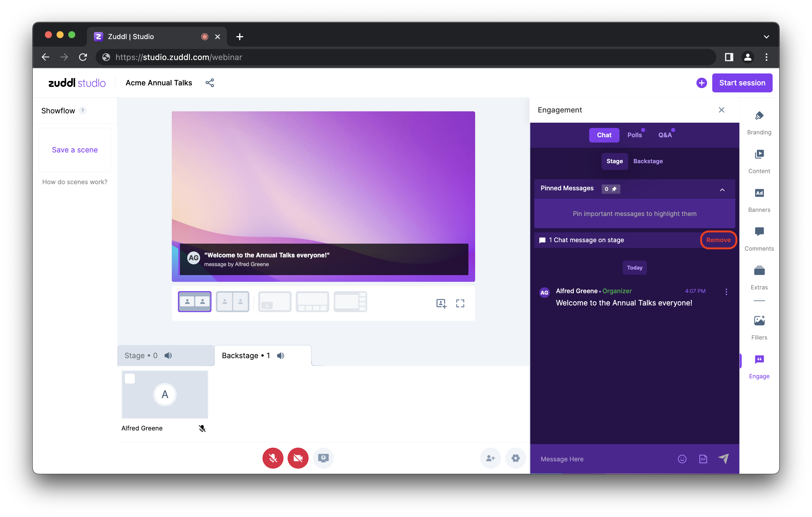Image resolution: width=812 pixels, height=517 pixels.
Task: Click the invite people icon button
Action: tap(490, 458)
